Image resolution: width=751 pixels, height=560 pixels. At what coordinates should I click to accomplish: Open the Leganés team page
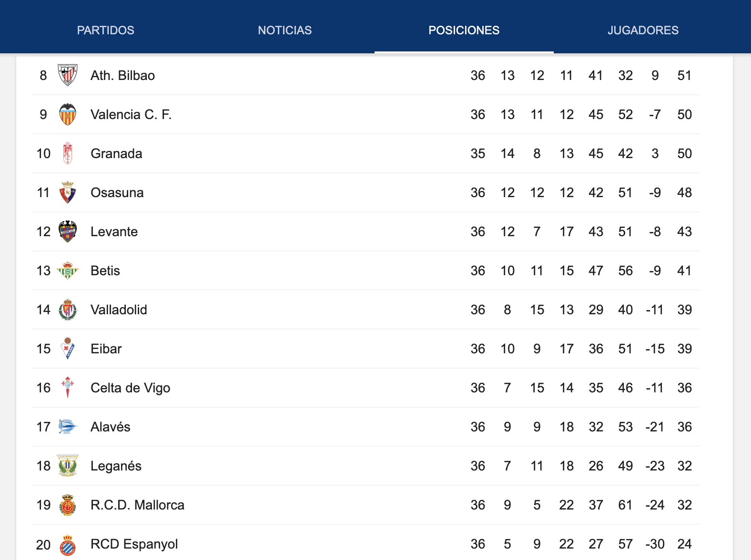pyautogui.click(x=116, y=465)
